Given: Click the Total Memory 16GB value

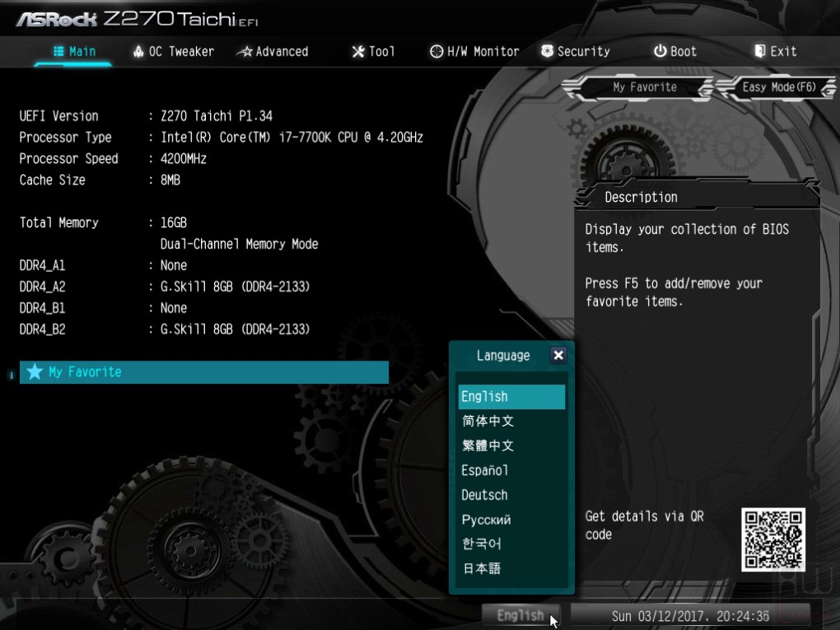Looking at the screenshot, I should pyautogui.click(x=174, y=222).
